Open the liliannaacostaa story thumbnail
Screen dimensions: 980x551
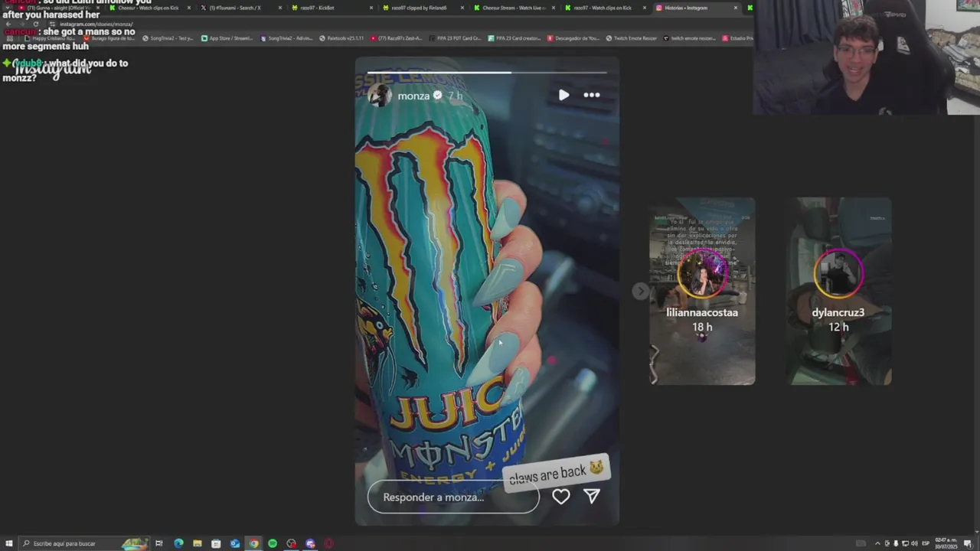(x=702, y=291)
